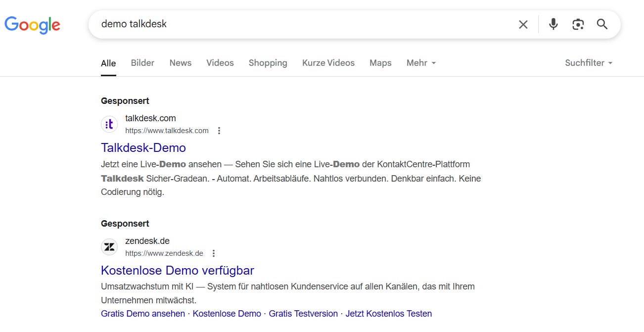Click the zendesk favicon
This screenshot has height=332, width=644.
(109, 247)
